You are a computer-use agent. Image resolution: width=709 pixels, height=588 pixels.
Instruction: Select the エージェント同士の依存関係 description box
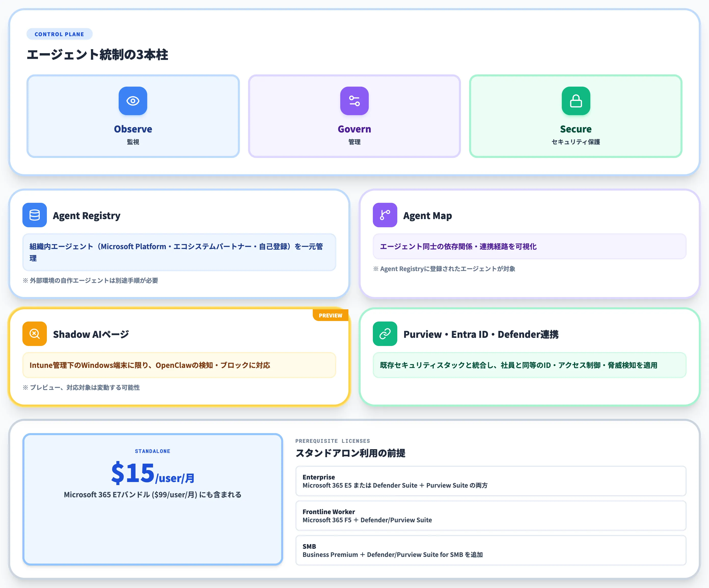tap(529, 247)
